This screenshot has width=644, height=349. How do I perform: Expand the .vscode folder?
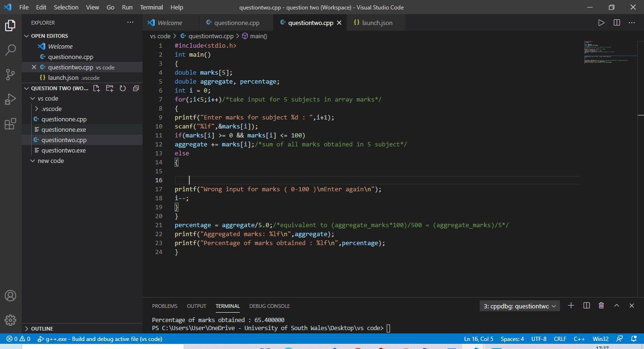click(x=37, y=109)
